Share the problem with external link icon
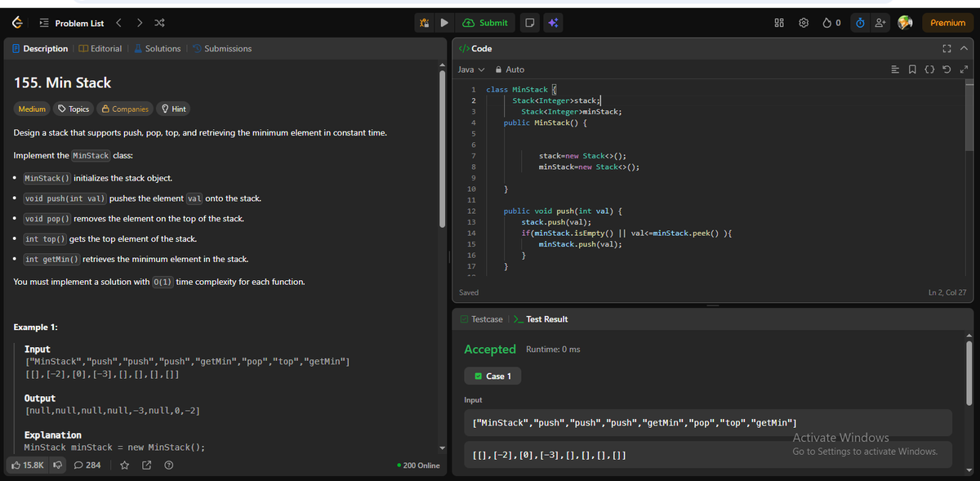This screenshot has width=980, height=481. tap(147, 465)
